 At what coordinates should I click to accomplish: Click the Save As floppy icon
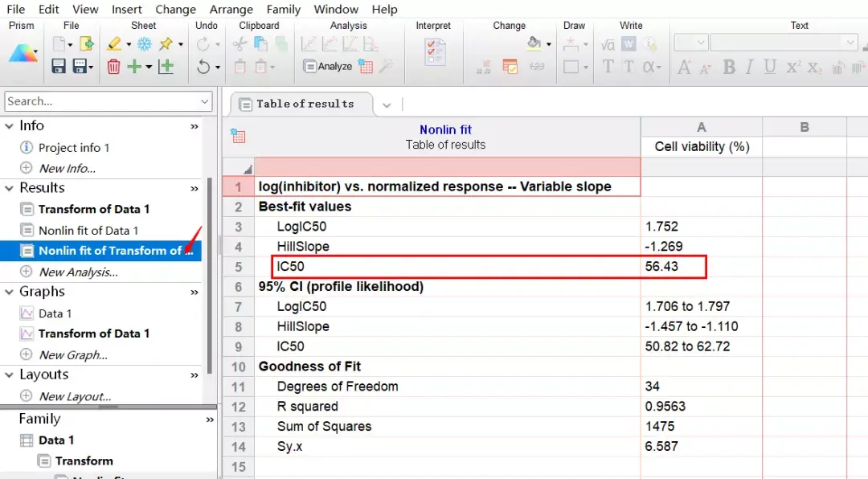[80, 67]
